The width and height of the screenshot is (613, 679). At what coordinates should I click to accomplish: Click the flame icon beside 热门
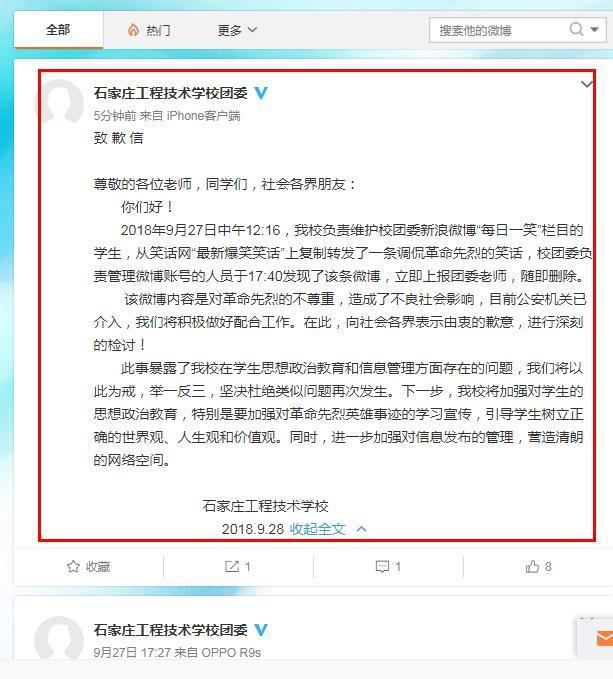(133, 30)
